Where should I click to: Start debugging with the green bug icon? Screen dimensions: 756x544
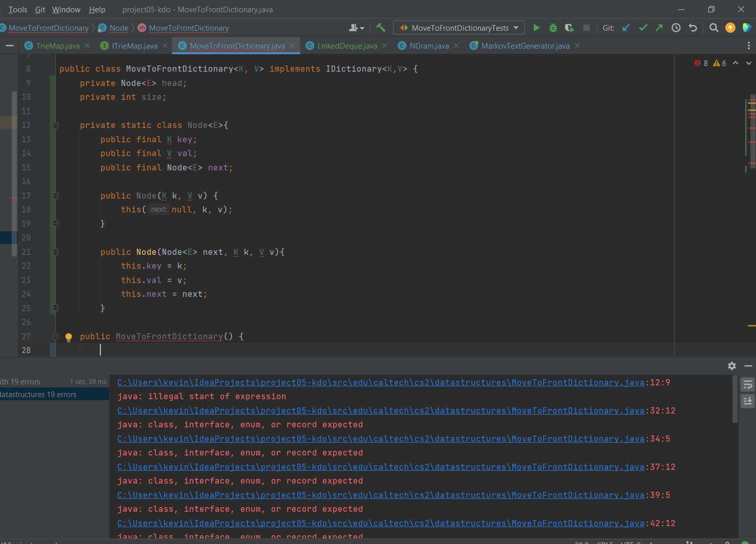(x=553, y=28)
